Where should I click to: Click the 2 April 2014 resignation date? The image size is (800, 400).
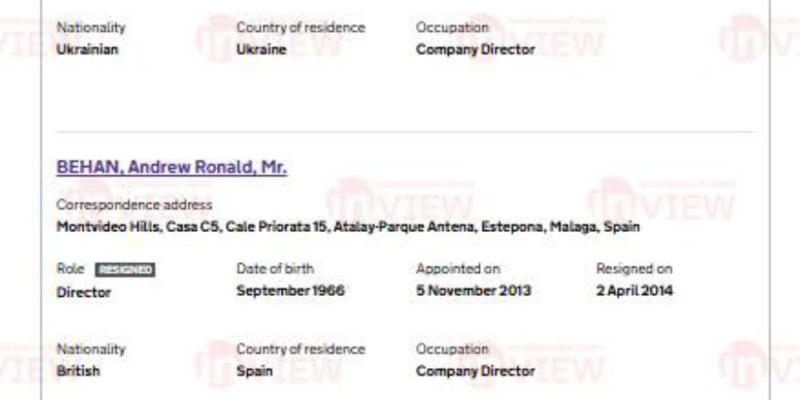pos(634,291)
